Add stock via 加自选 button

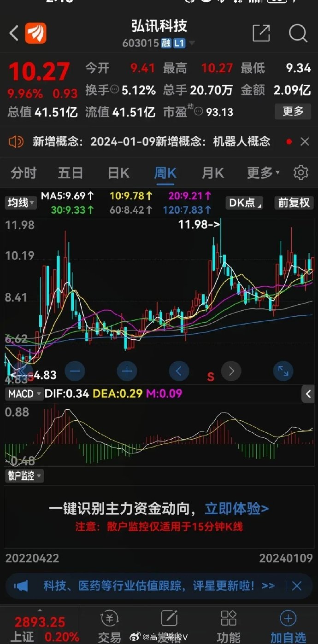288,627
